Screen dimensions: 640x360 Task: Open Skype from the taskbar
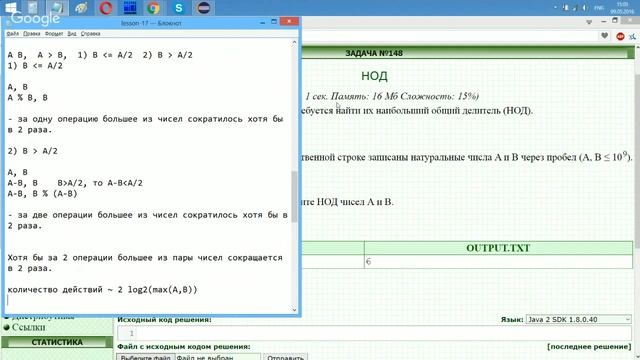[x=178, y=7]
